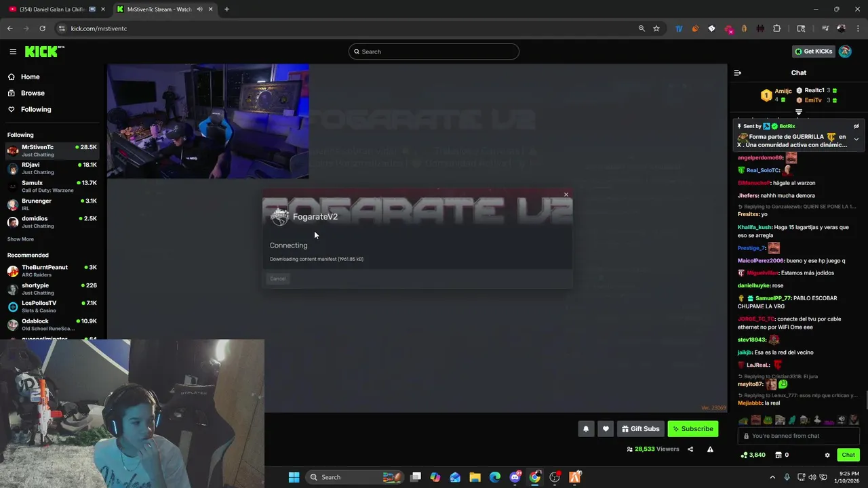The width and height of the screenshot is (868, 488).
Task: Expand Following list with Show More
Action: tap(20, 239)
